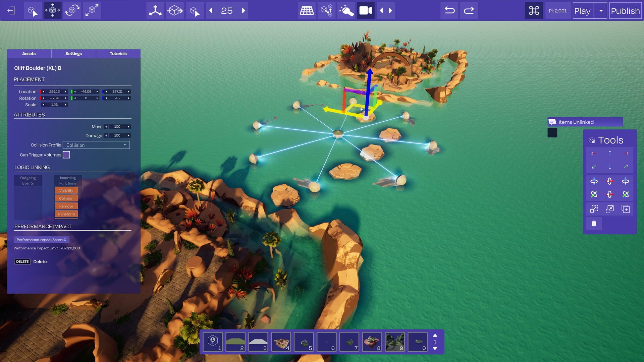
Task: Click inside the grid size value field showing 25
Action: click(x=227, y=10)
